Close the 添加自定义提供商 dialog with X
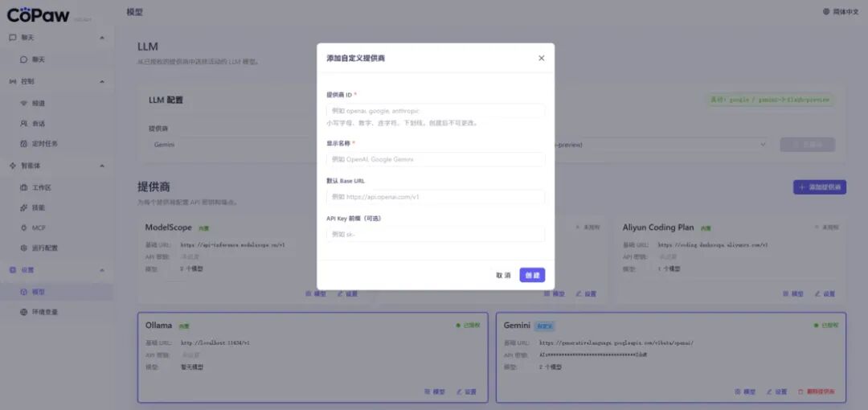The height and width of the screenshot is (410, 868). pos(541,58)
